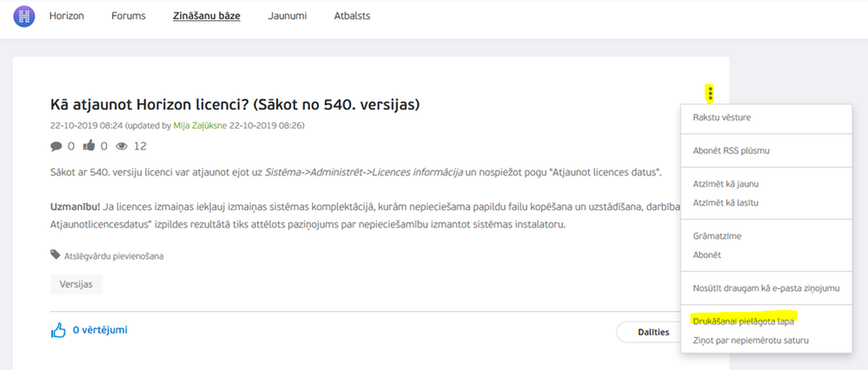Image resolution: width=868 pixels, height=370 pixels.
Task: Click the comments speech bubble icon
Action: point(56,146)
